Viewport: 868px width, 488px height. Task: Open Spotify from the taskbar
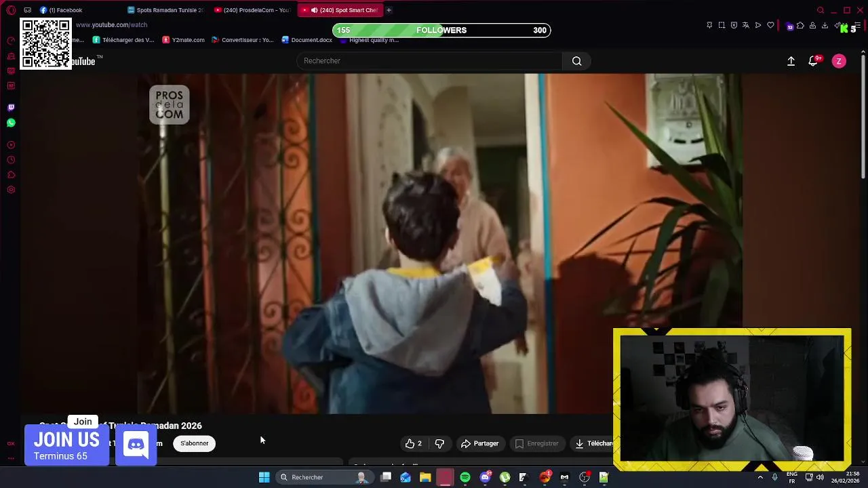(465, 477)
